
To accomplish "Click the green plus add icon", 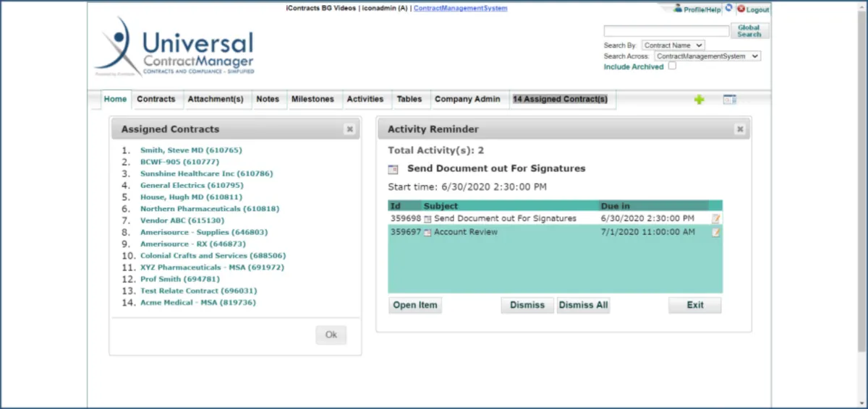I will [699, 100].
